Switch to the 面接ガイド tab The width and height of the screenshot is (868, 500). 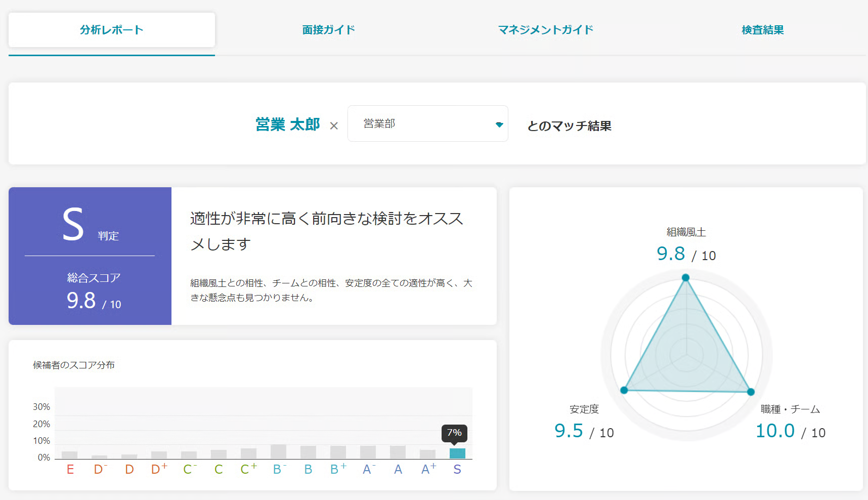(328, 30)
